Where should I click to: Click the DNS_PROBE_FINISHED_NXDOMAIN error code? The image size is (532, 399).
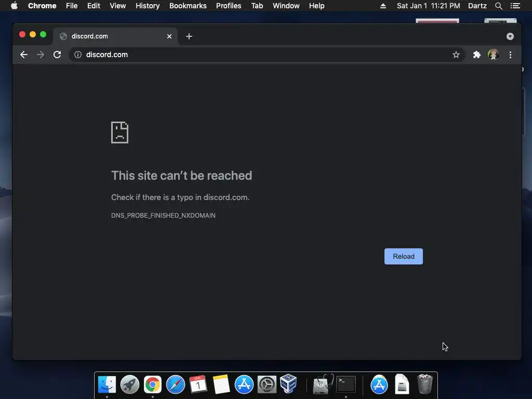tap(163, 216)
